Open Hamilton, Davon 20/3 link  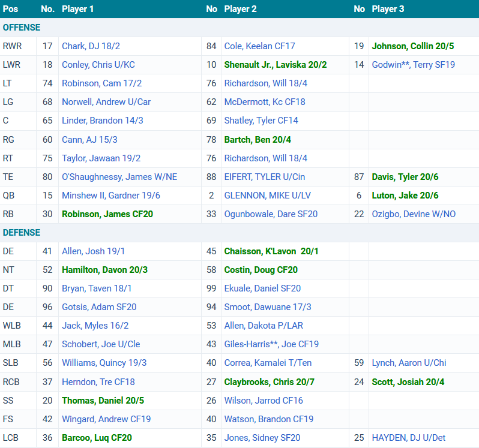104,270
